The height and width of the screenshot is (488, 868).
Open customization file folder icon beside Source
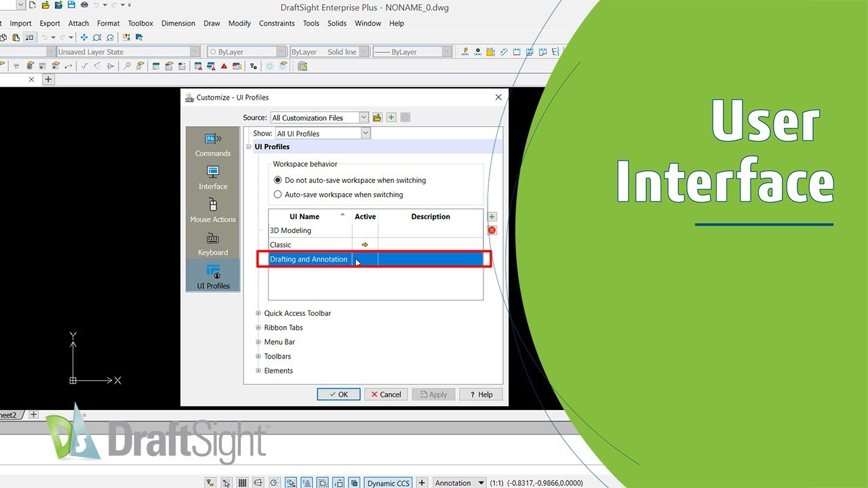[x=378, y=117]
